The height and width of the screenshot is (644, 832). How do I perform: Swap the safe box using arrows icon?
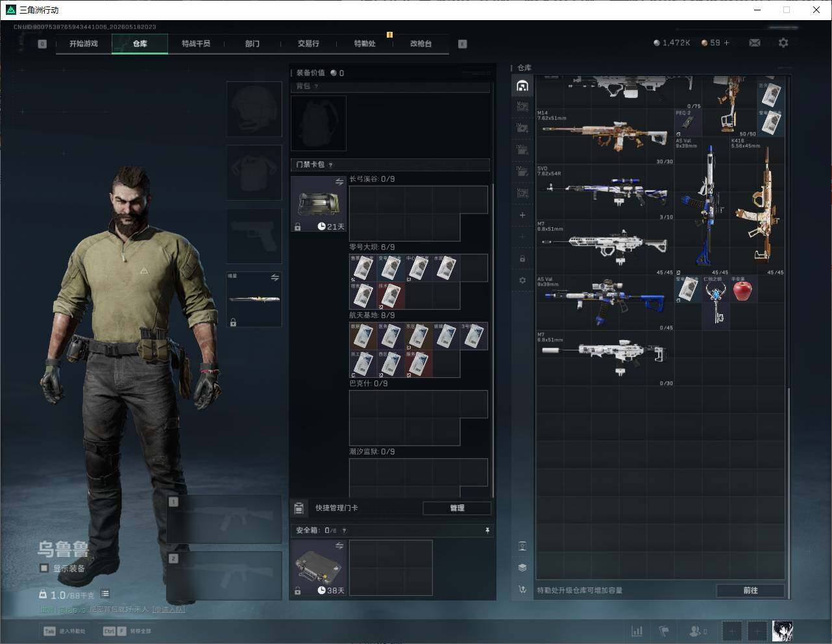(x=339, y=546)
